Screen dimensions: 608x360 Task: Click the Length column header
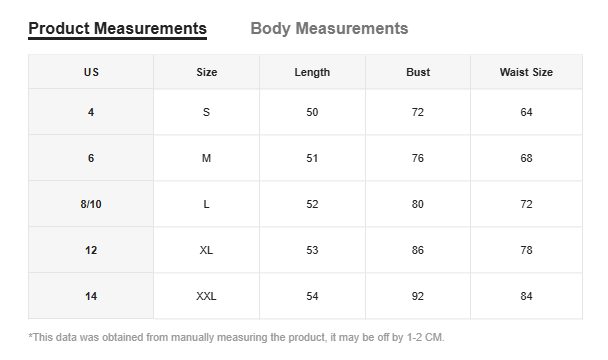(x=312, y=72)
